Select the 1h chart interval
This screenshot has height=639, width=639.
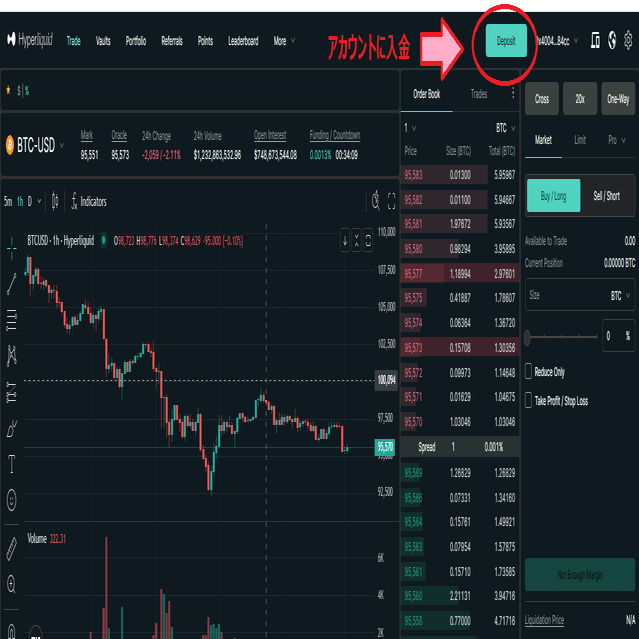[x=20, y=201]
